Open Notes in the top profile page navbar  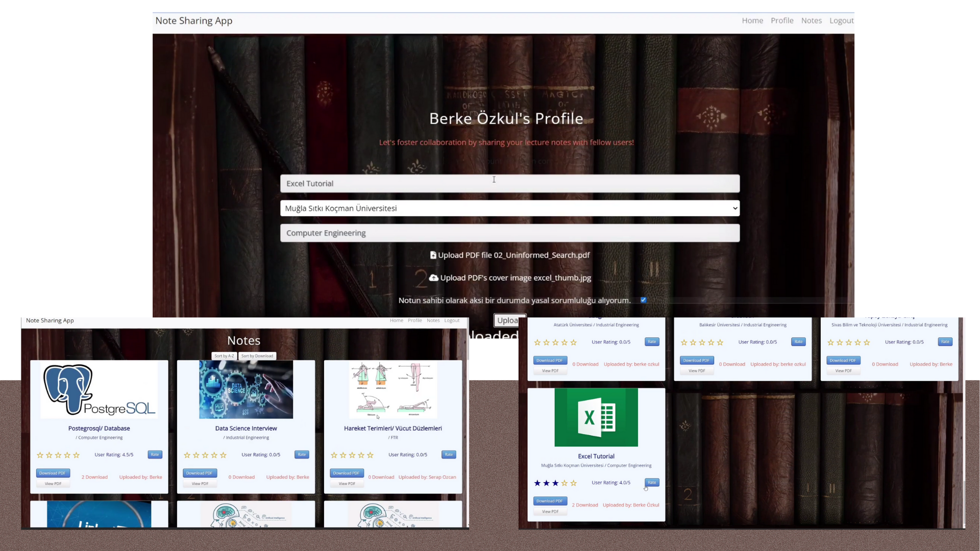[811, 20]
